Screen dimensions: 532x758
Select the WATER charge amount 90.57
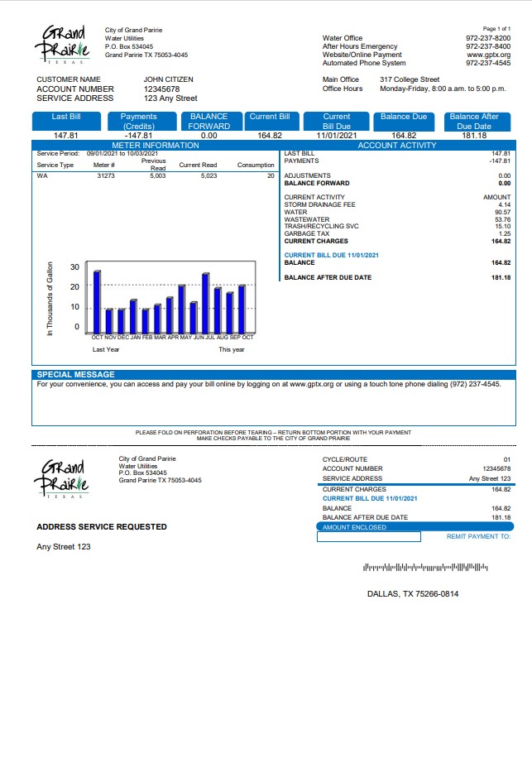coord(503,212)
